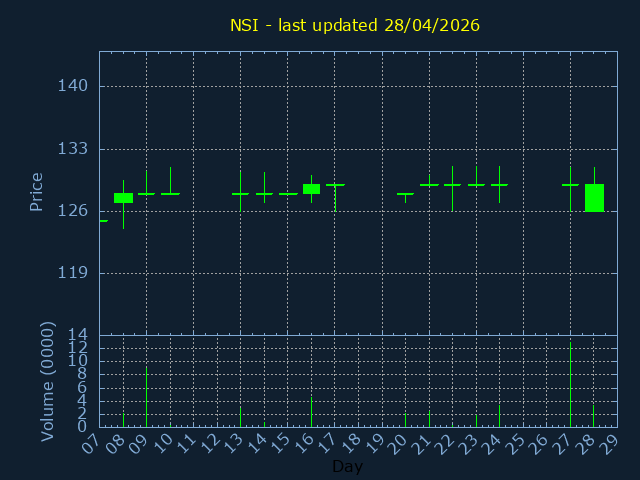Click the candlestick body on day 16
Image resolution: width=640 pixels, height=480 pixels.
click(311, 188)
